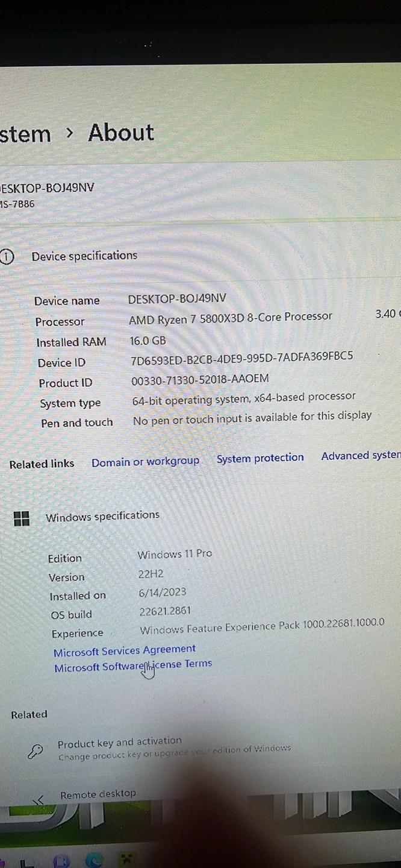Click the Edition label

pyautogui.click(x=64, y=559)
